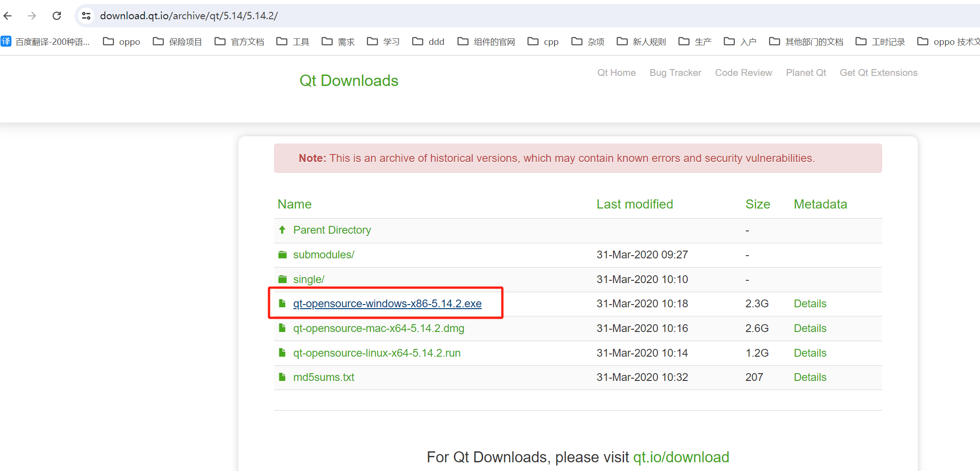The image size is (980, 471).
Task: Open Details for linux-x64 run
Action: 810,353
